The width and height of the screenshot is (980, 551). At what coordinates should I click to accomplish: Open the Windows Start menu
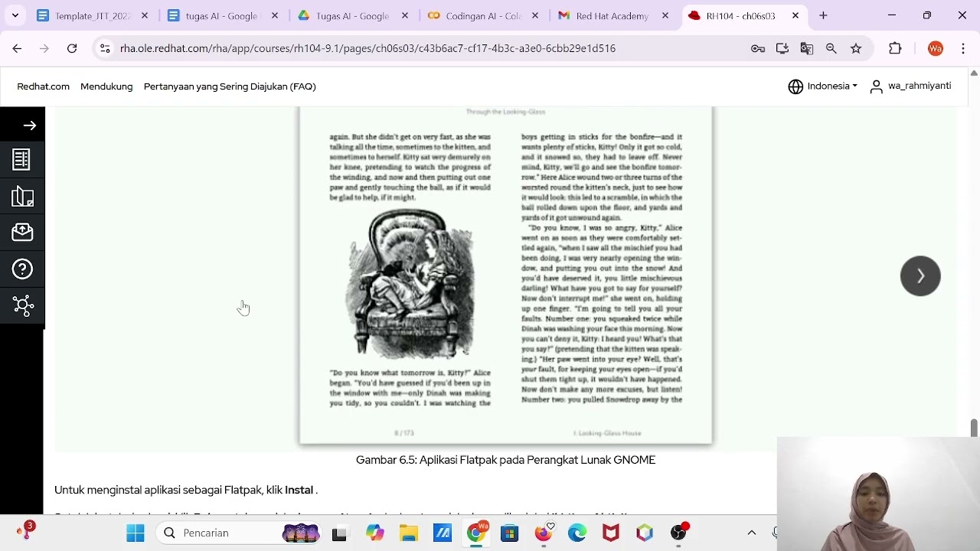point(136,533)
